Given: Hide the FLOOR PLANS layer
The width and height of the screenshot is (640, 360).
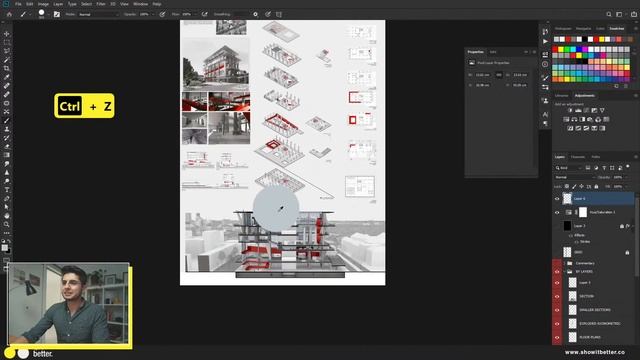Looking at the screenshot, I should tap(557, 337).
